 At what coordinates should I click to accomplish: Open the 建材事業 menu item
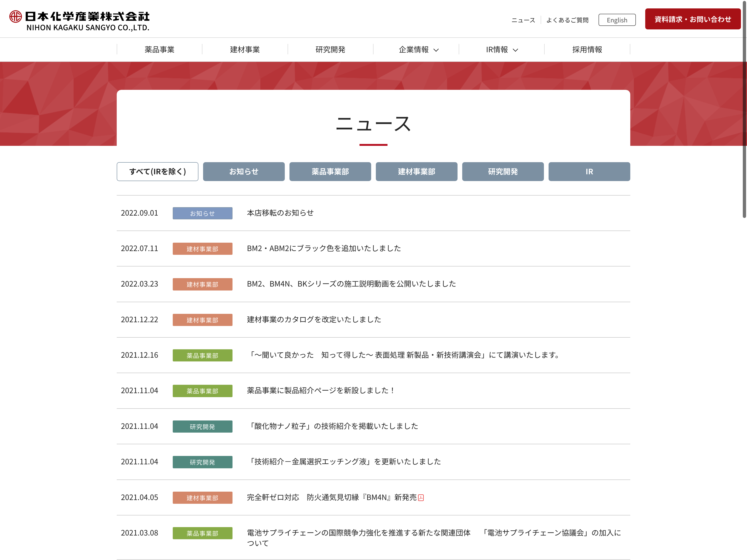coord(245,50)
